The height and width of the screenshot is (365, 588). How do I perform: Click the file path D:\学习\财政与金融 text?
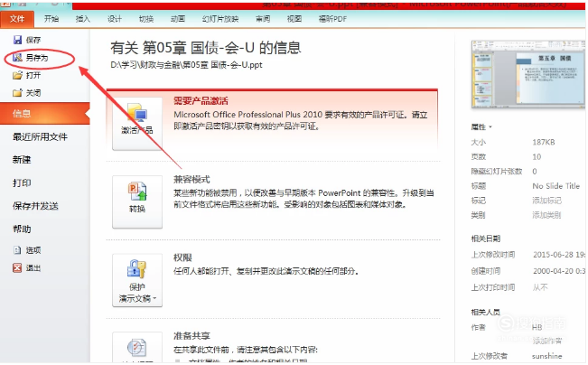[x=186, y=65]
